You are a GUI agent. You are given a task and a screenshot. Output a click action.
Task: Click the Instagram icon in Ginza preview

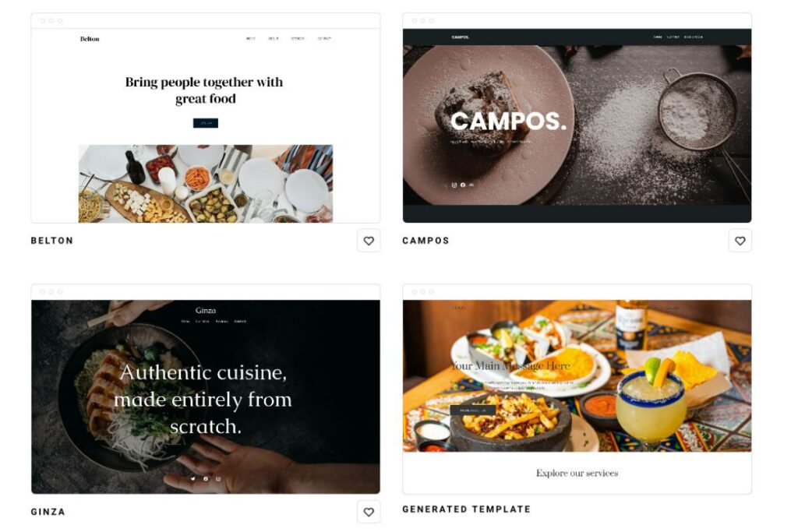point(218,478)
